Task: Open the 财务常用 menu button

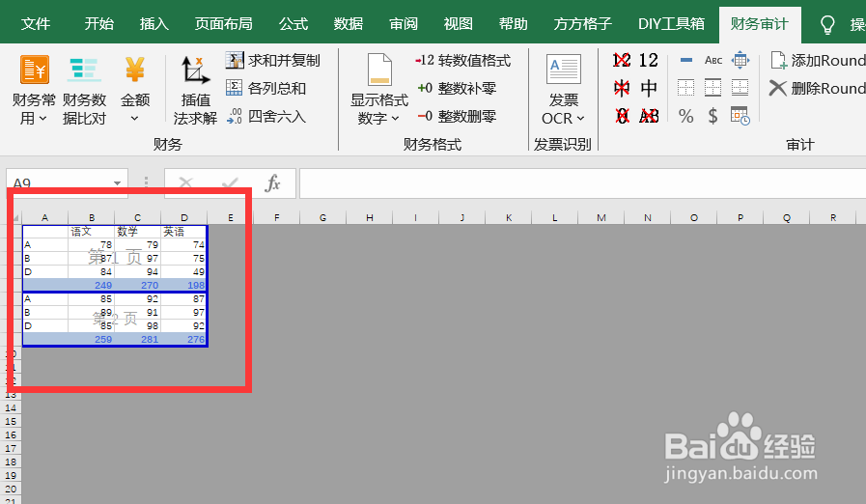Action: tap(34, 90)
